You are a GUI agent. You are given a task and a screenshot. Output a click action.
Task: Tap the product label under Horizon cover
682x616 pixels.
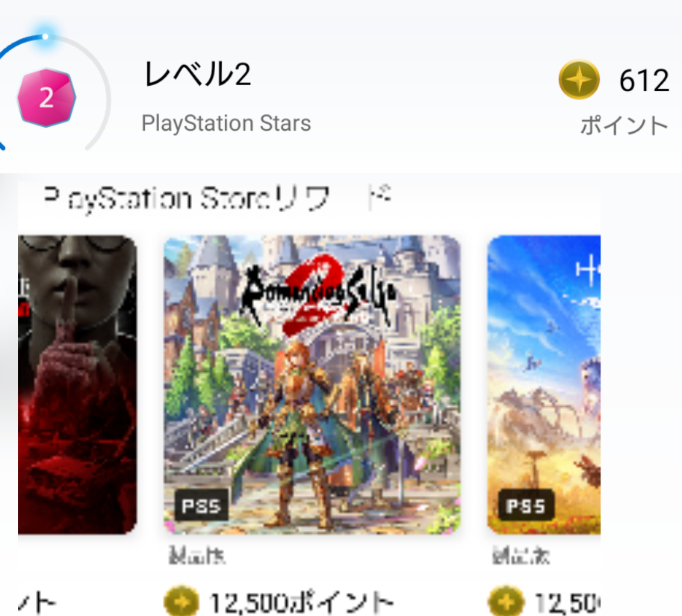[521, 556]
